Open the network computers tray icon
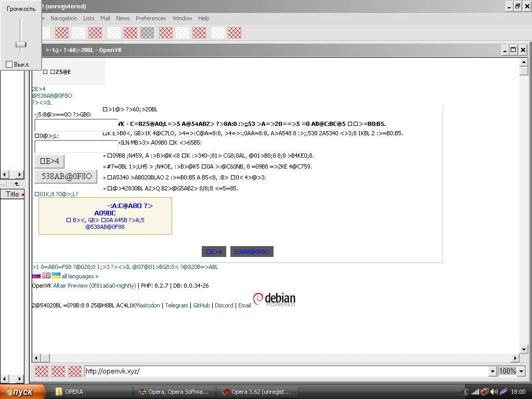Image resolution: width=532 pixels, height=399 pixels. pos(485,392)
